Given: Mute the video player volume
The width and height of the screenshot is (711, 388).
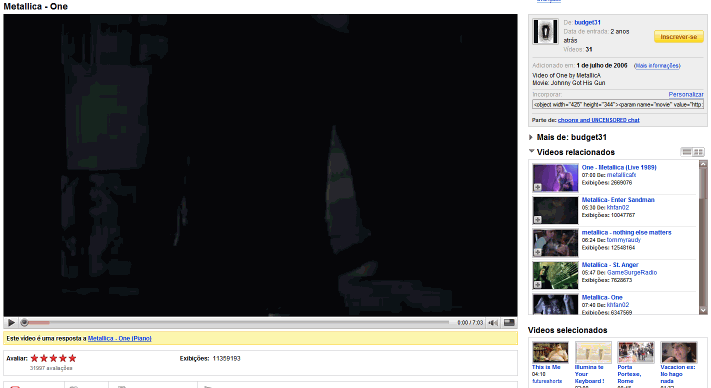Looking at the screenshot, I should click(x=493, y=323).
